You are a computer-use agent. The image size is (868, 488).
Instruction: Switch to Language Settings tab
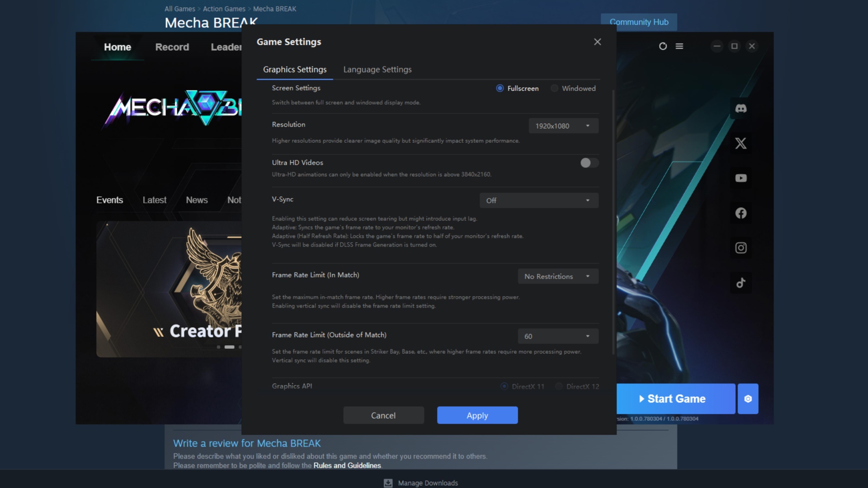pos(377,70)
